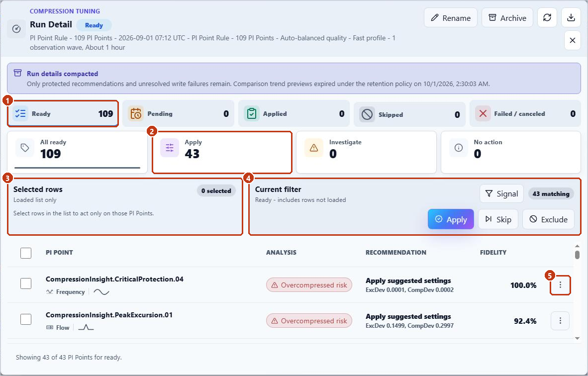
Task: Sort by the PI POINT column header
Action: click(59, 252)
